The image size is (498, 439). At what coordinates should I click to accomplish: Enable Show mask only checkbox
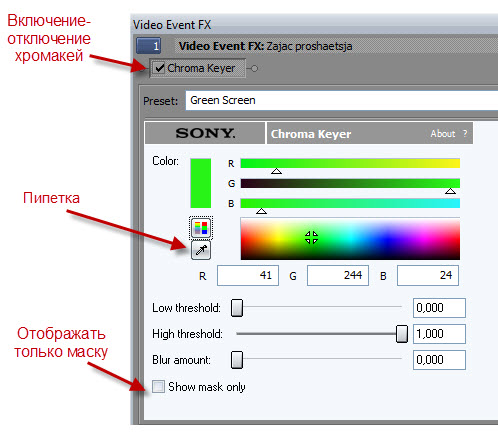coord(158,387)
